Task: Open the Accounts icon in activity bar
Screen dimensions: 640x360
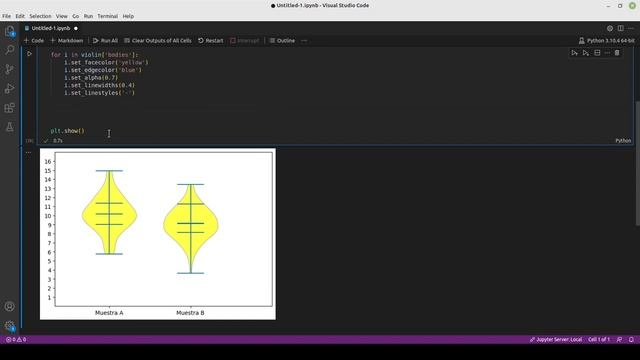Action: click(9, 306)
